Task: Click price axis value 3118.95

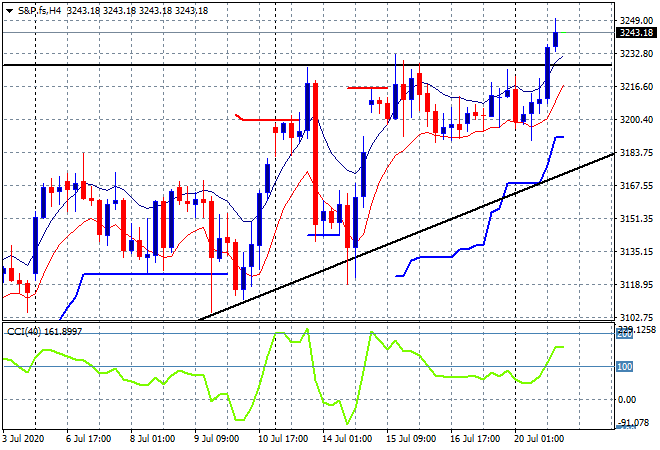Action: tap(636, 285)
